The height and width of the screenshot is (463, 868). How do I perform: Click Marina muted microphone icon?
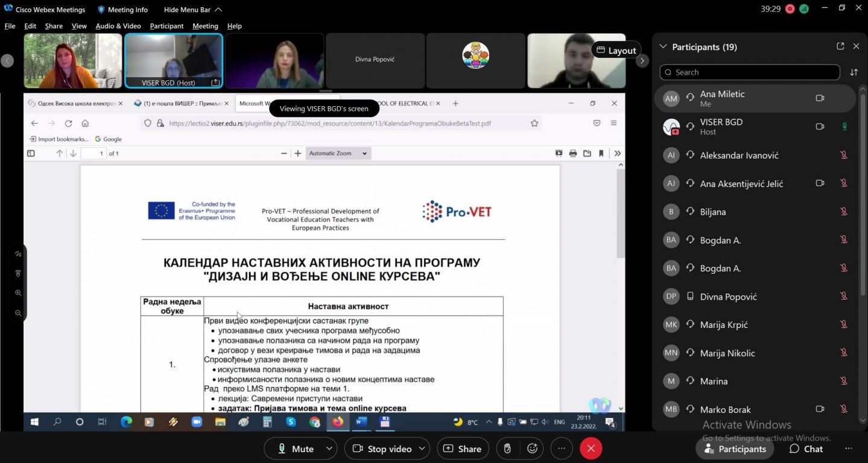pyautogui.click(x=844, y=381)
